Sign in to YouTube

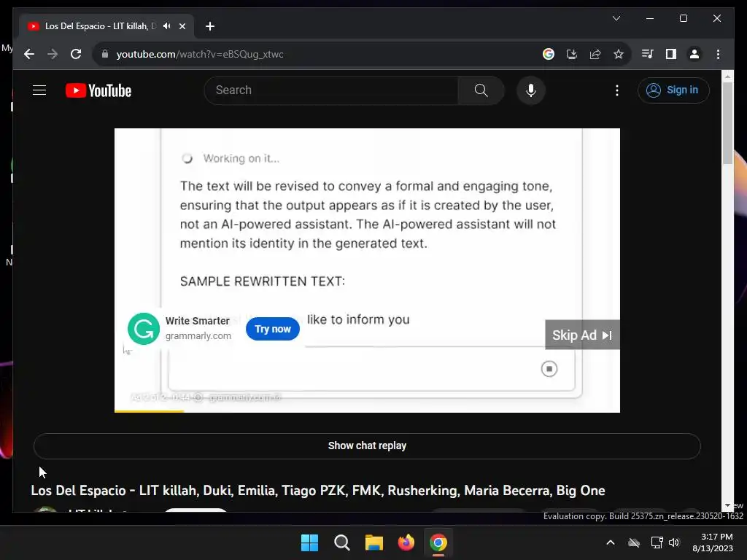(x=673, y=90)
